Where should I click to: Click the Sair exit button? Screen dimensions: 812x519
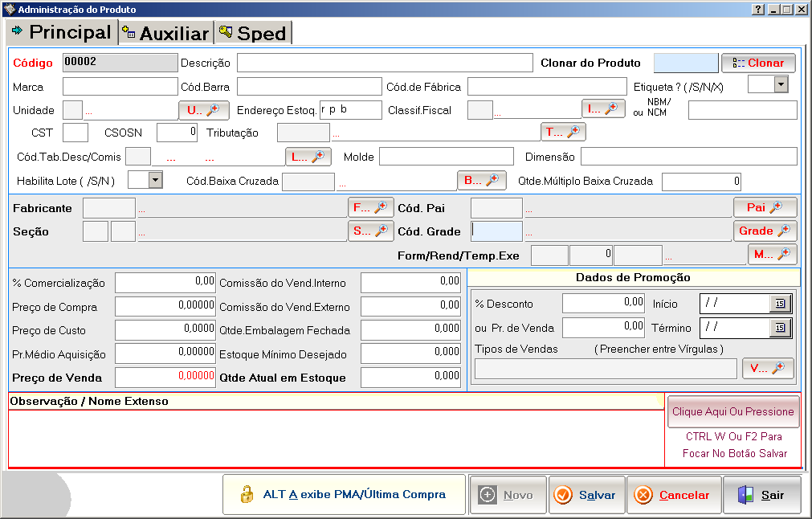click(x=761, y=495)
